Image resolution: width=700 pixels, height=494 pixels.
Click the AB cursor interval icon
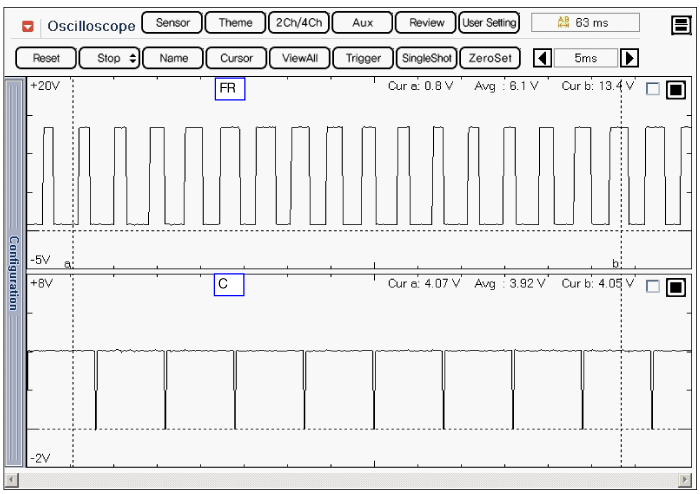(x=563, y=22)
